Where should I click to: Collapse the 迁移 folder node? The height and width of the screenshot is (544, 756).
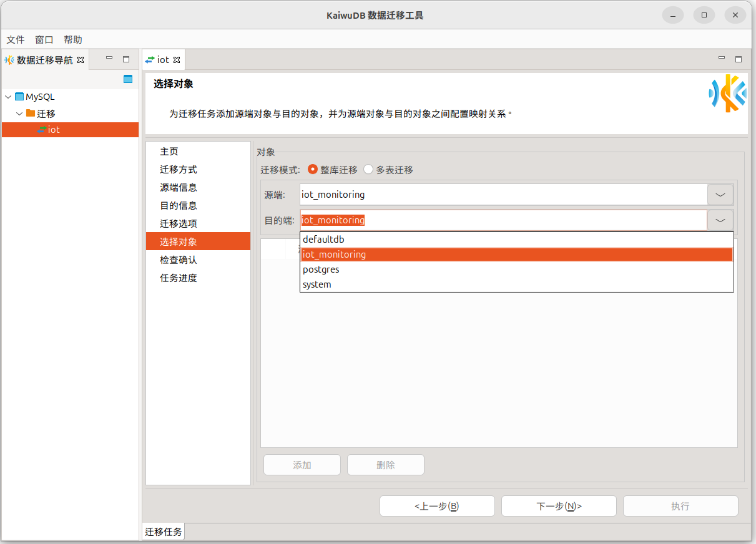[19, 114]
